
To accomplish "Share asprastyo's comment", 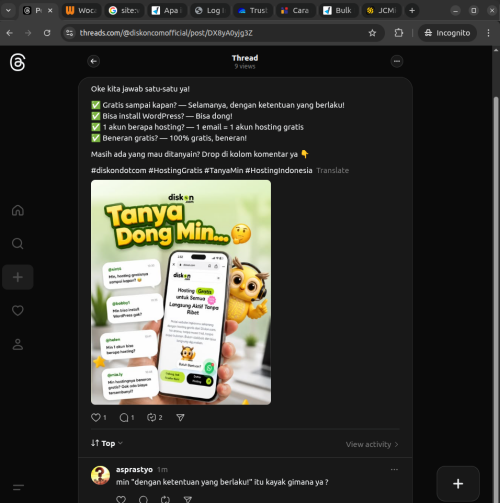I will coord(188,499).
